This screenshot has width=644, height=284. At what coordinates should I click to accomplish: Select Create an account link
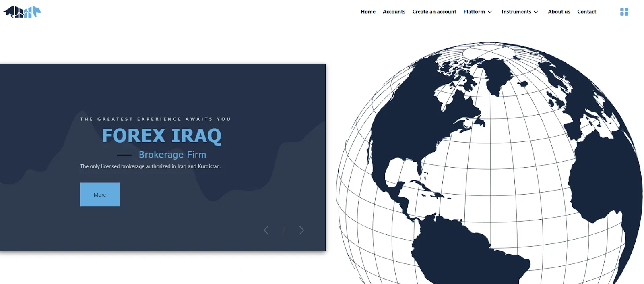434,12
